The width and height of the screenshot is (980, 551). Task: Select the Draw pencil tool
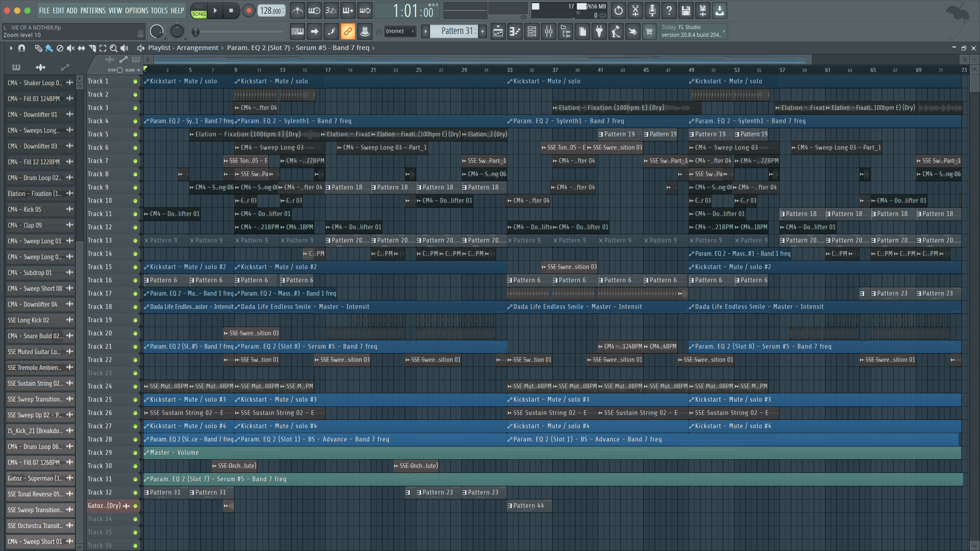click(x=38, y=48)
